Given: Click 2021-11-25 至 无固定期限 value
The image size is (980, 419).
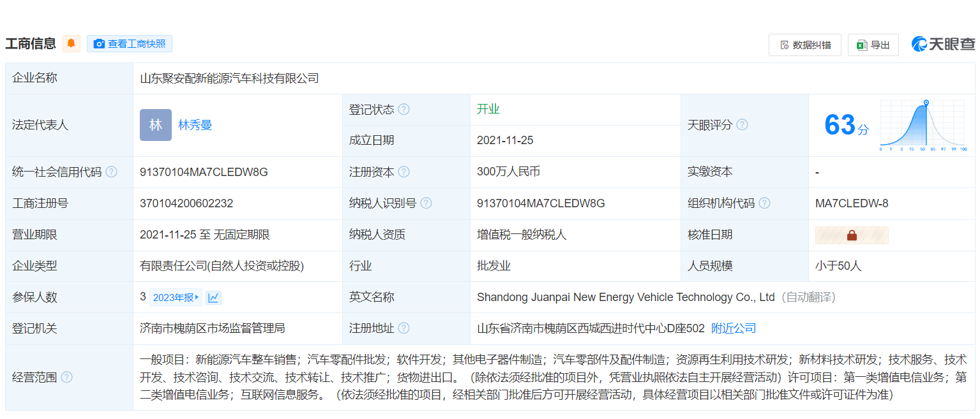Looking at the screenshot, I should [205, 235].
